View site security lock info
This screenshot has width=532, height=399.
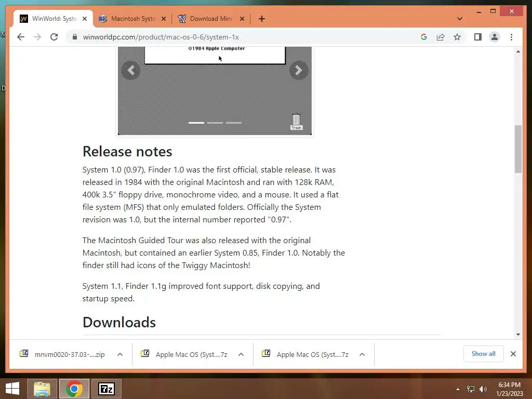[x=75, y=37]
